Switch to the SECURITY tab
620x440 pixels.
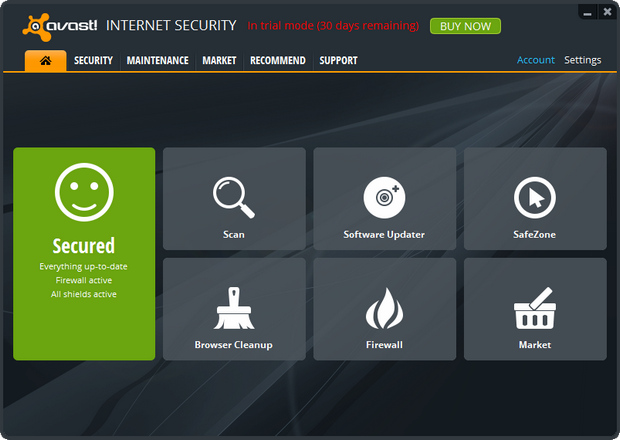coord(93,60)
